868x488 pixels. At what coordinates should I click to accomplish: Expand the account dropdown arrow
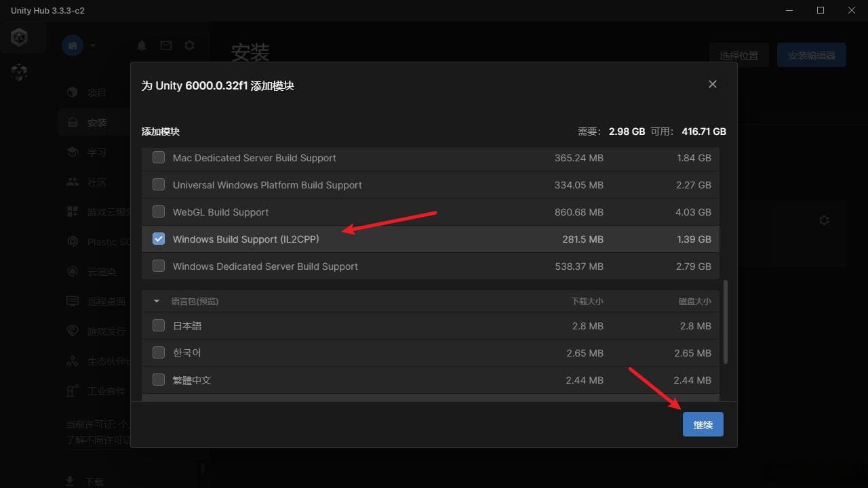(x=92, y=46)
